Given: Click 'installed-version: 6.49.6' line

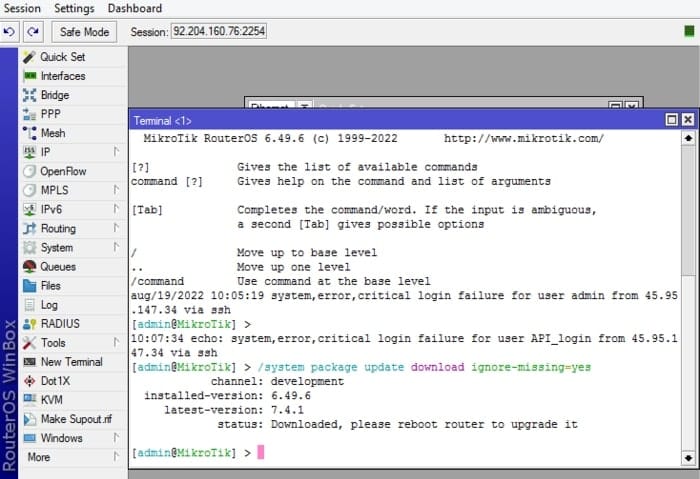Looking at the screenshot, I should [227, 396].
